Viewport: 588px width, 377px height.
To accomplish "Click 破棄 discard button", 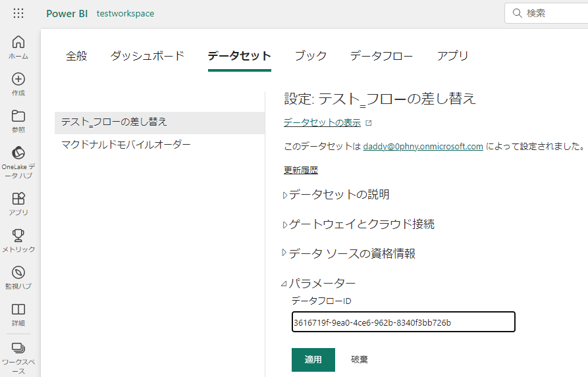I will pyautogui.click(x=360, y=360).
